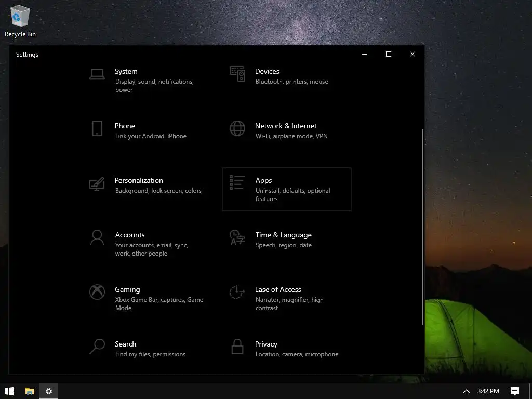532x399 pixels.
Task: Open Gaming settings title
Action: [x=128, y=290]
